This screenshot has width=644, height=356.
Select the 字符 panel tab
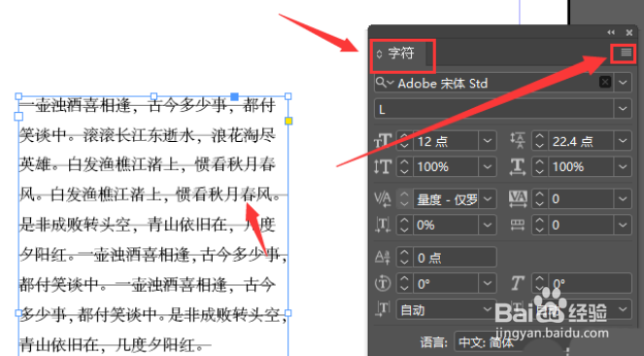point(401,53)
